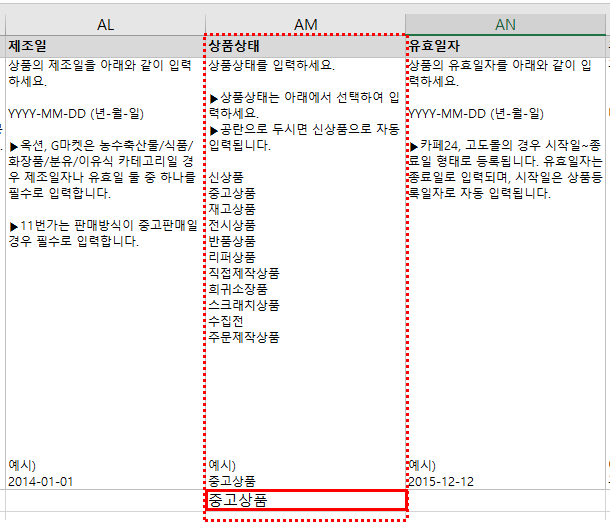Click 직접제작상품 in the status list
610x522 pixels.
pyautogui.click(x=244, y=273)
